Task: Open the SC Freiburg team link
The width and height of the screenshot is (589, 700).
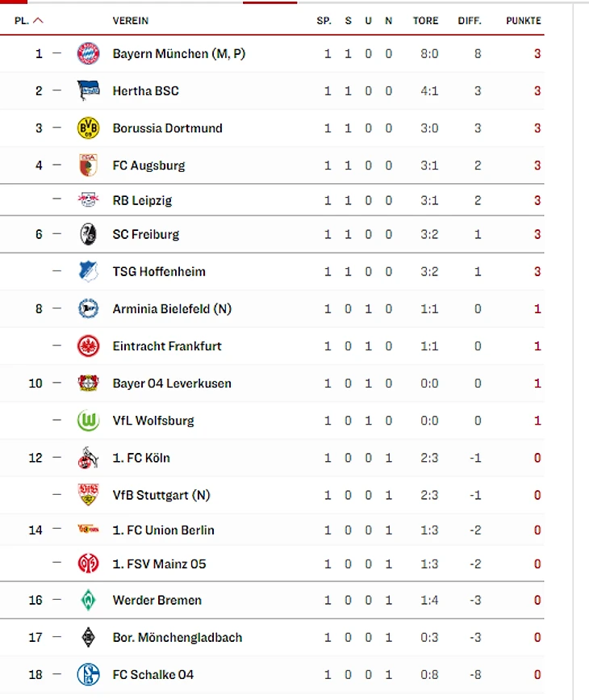Action: (146, 234)
